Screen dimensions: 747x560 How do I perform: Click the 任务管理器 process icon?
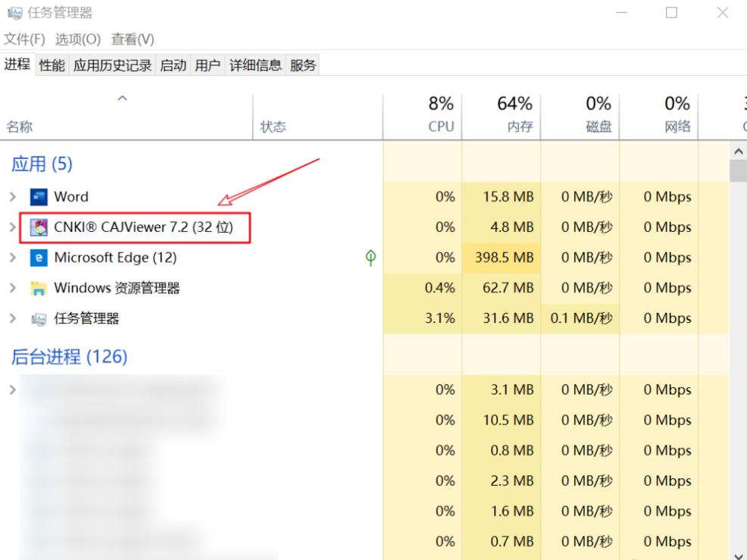point(39,319)
